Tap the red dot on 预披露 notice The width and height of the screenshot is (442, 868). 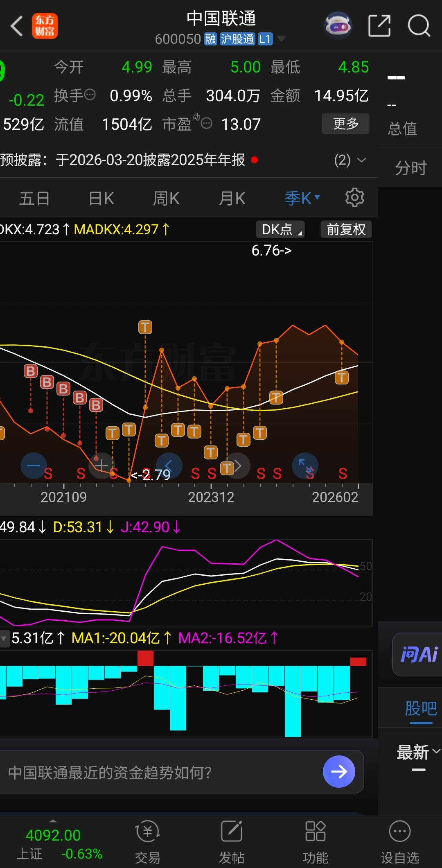(x=255, y=160)
